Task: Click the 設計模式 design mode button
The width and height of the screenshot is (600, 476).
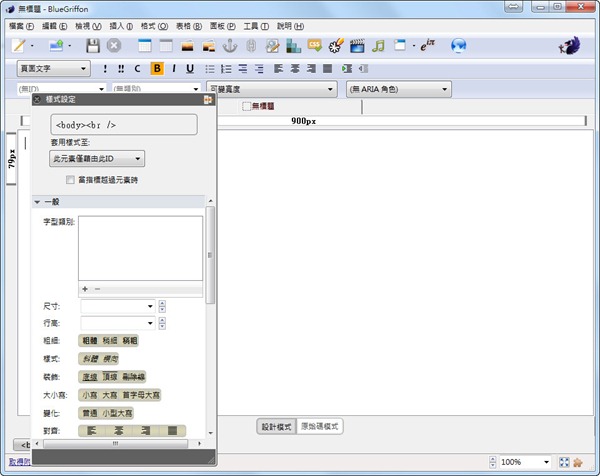Action: pyautogui.click(x=276, y=425)
